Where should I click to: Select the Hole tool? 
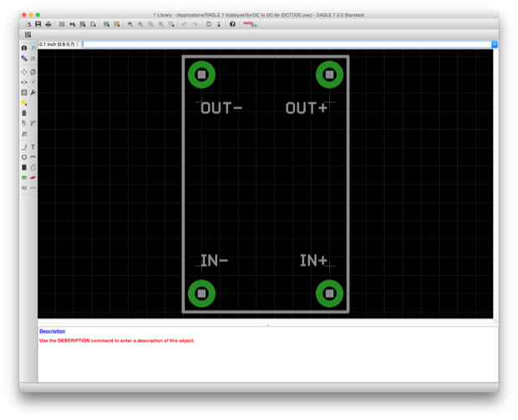[24, 188]
